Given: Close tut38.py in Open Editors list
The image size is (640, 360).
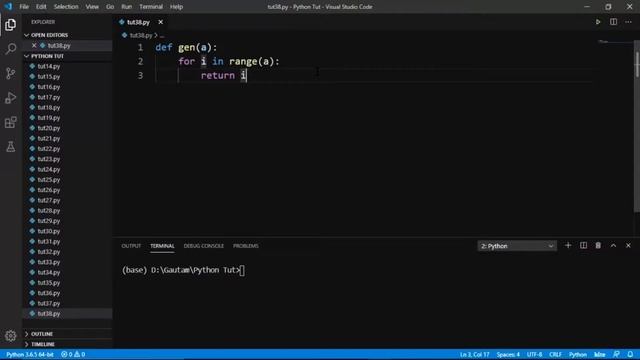Looking at the screenshot, I should point(34,46).
